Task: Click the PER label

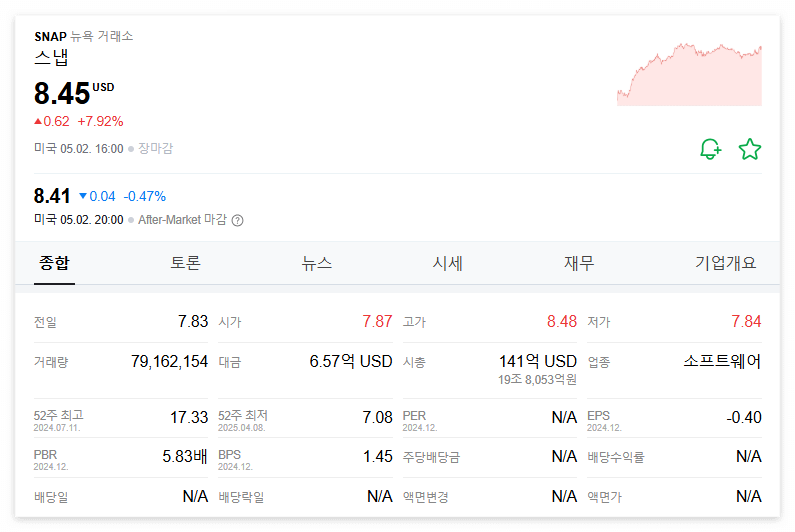Action: (x=414, y=416)
